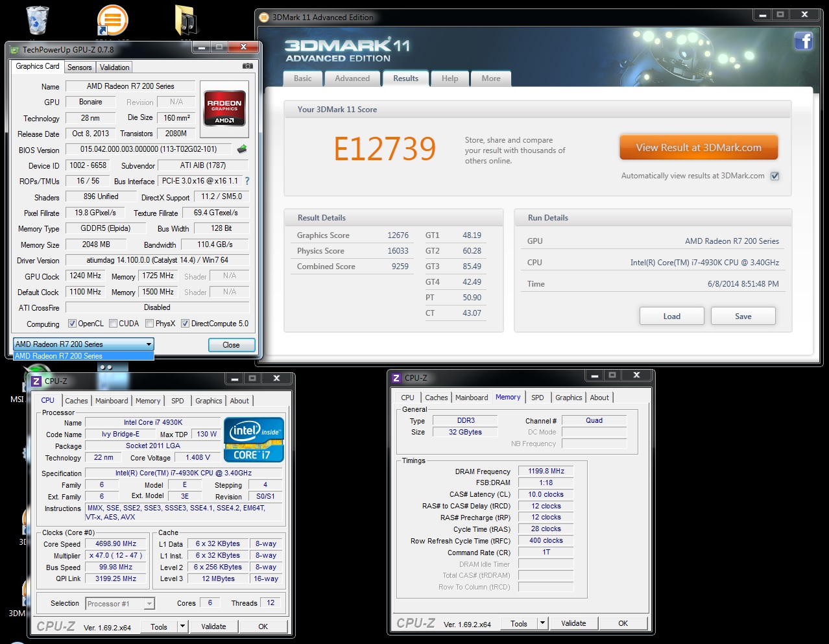Click the GPU-Z Name field AMD Radeon R7

point(130,86)
